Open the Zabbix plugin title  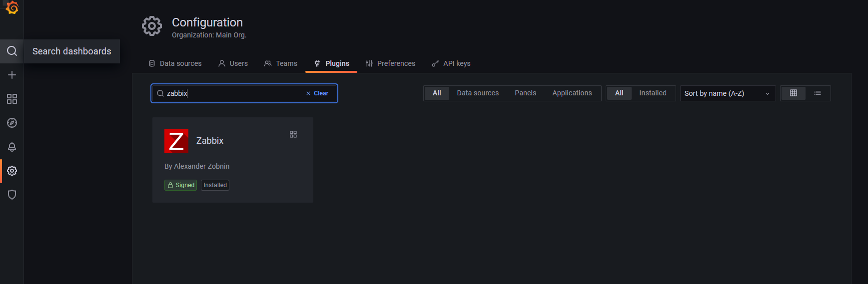click(x=210, y=141)
